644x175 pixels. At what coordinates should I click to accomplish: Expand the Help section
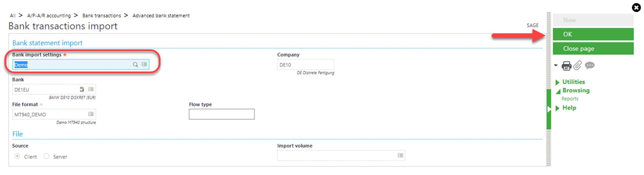coord(569,108)
